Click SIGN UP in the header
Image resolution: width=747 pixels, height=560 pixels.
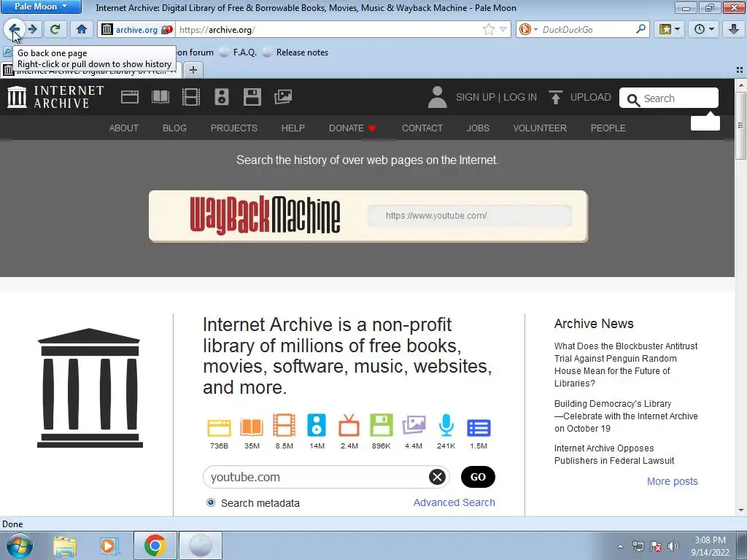[x=476, y=97]
